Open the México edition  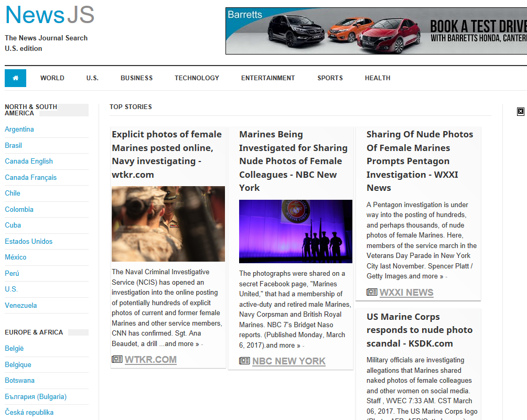click(15, 257)
